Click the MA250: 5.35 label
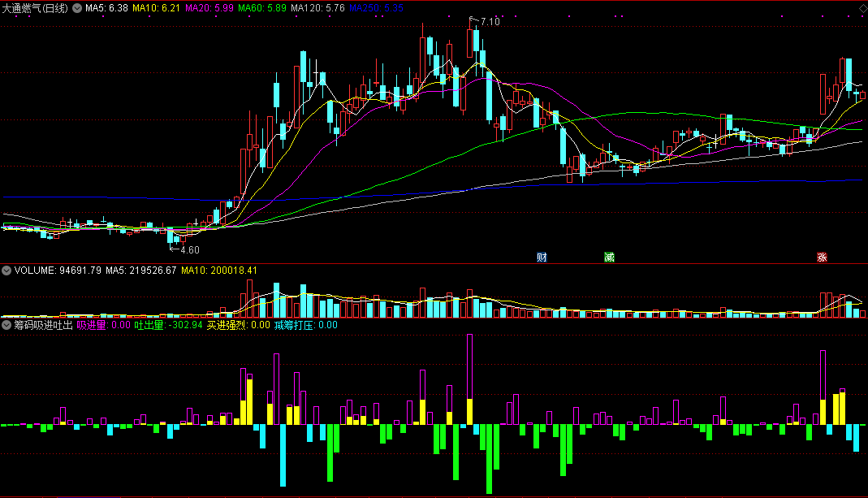This screenshot has width=868, height=498. click(376, 8)
